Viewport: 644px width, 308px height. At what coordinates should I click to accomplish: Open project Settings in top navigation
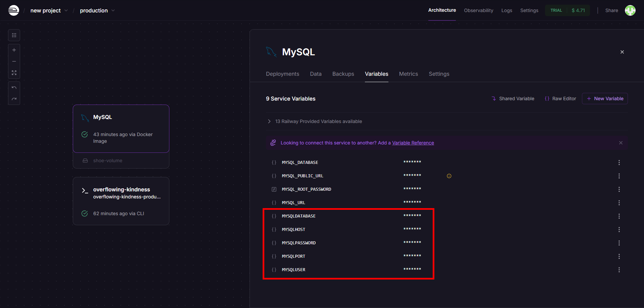[x=529, y=10]
